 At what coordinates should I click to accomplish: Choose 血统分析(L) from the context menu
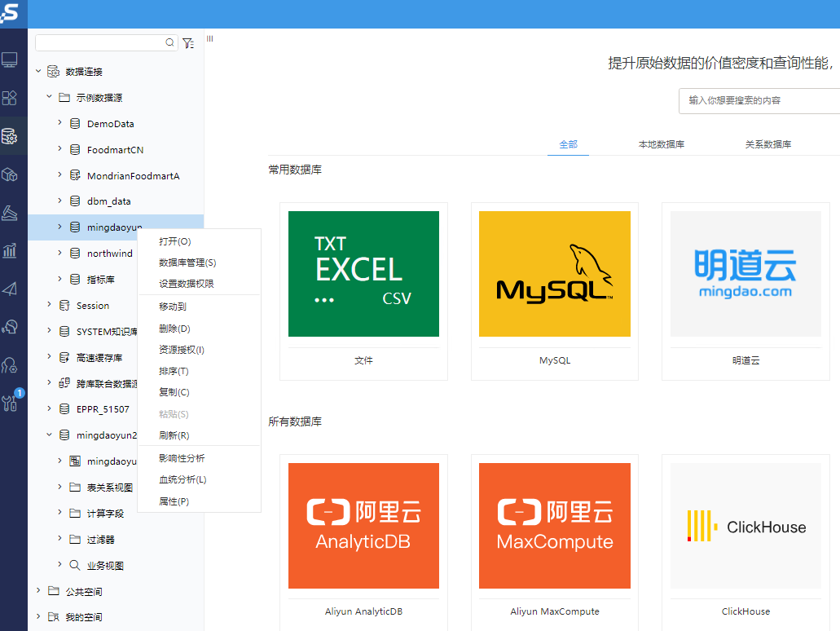pos(199,480)
